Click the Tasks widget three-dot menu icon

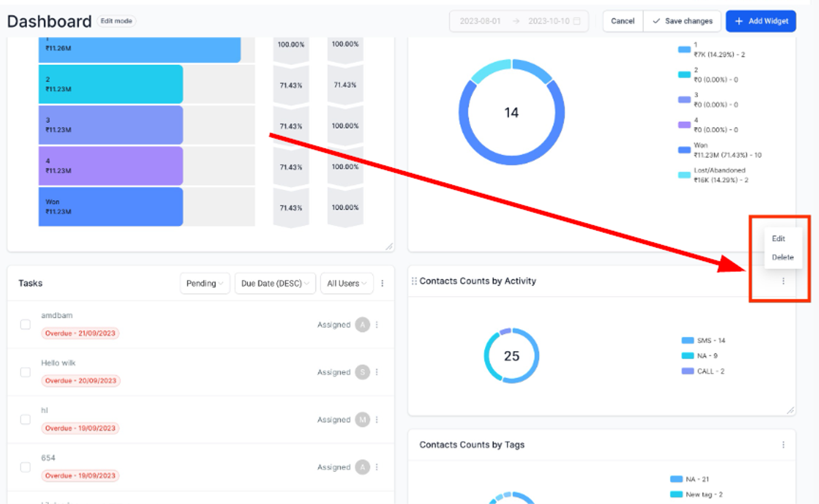(x=382, y=283)
